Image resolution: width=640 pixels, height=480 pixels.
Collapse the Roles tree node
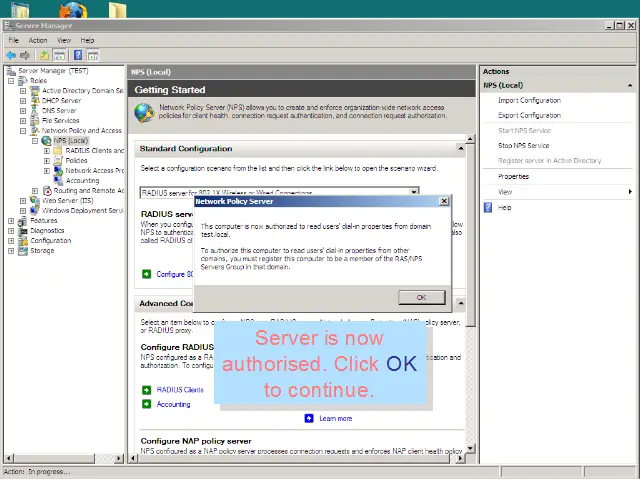pos(11,81)
